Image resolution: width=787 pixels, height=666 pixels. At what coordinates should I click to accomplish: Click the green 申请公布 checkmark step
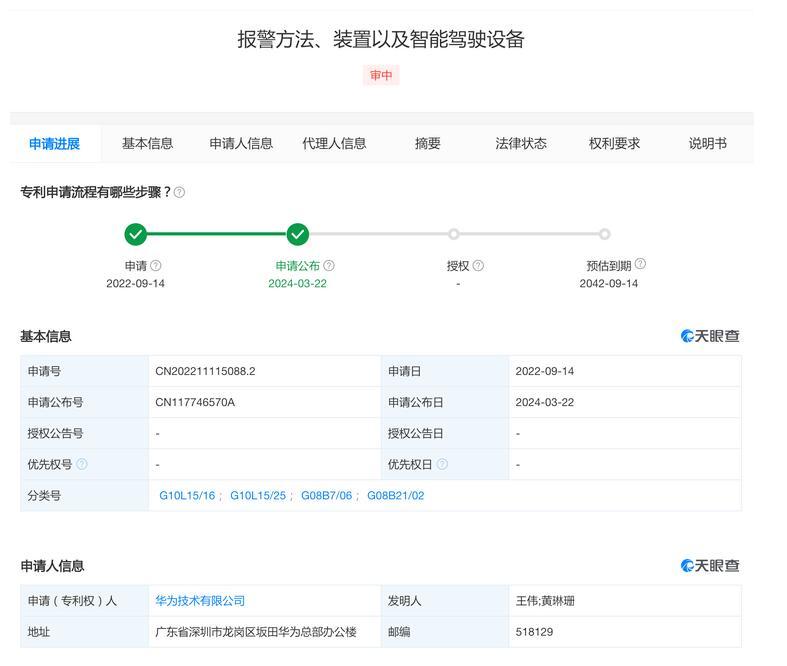pos(298,234)
